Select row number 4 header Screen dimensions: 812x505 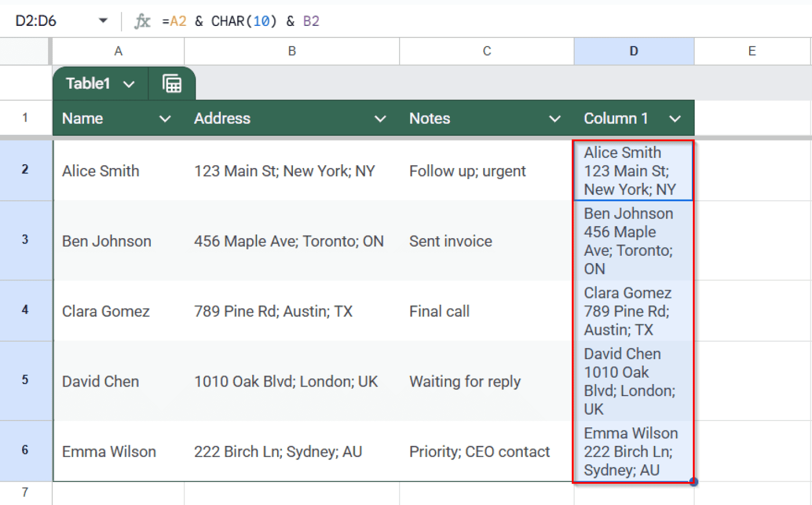pyautogui.click(x=25, y=311)
